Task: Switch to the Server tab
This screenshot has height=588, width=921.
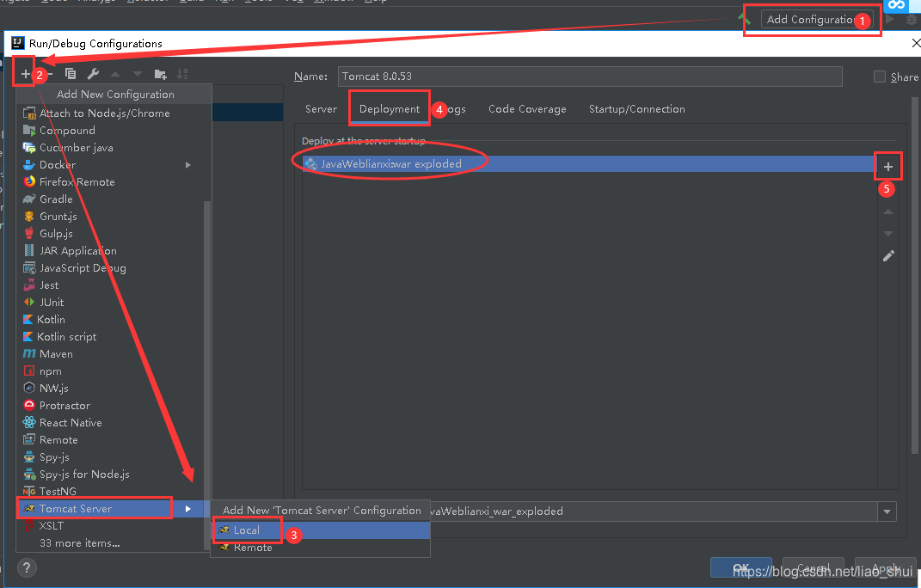Action: tap(322, 109)
